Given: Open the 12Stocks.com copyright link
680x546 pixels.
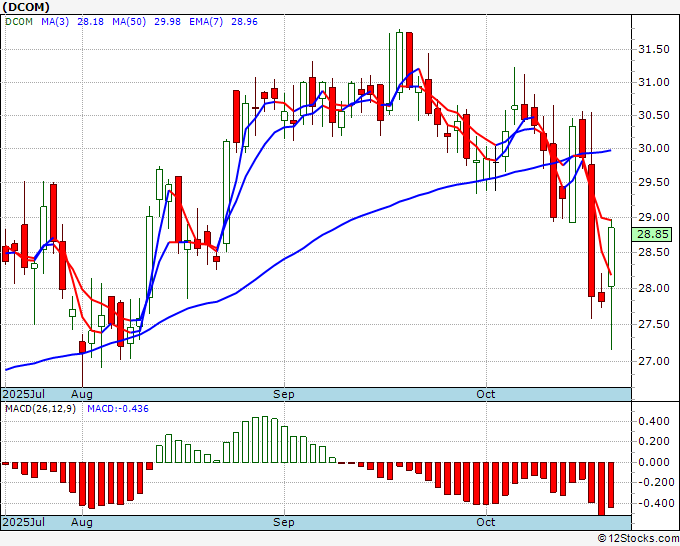Looking at the screenshot, I should [638, 539].
